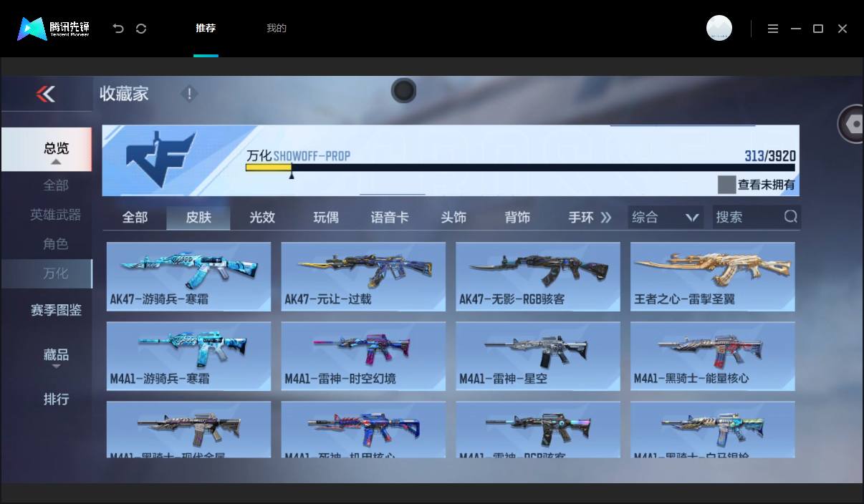
Task: Switch to the 我的 tab
Action: click(277, 28)
